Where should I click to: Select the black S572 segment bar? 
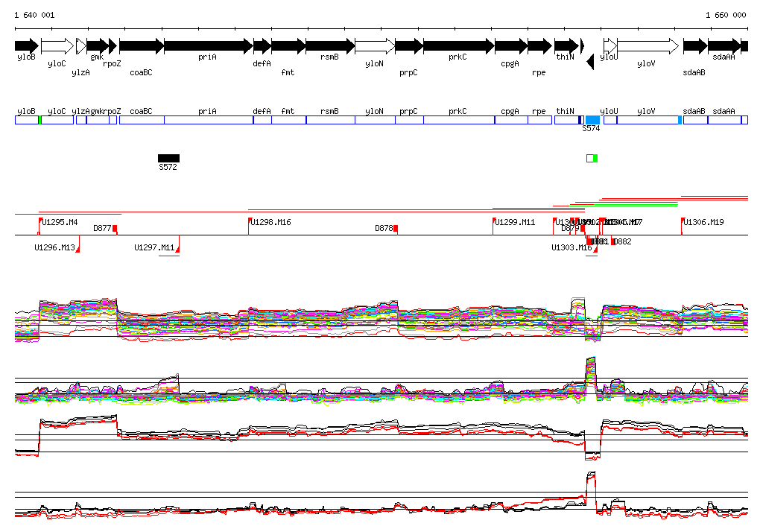(x=168, y=158)
